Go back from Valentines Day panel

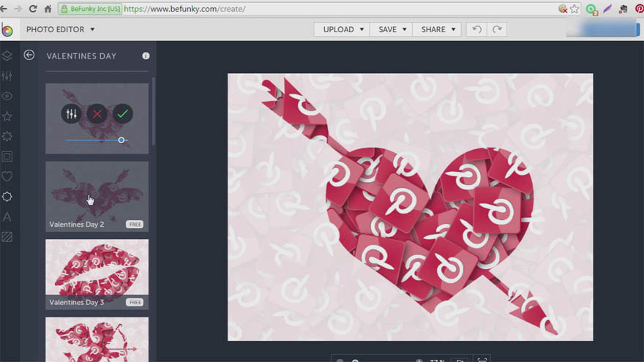pyautogui.click(x=29, y=55)
